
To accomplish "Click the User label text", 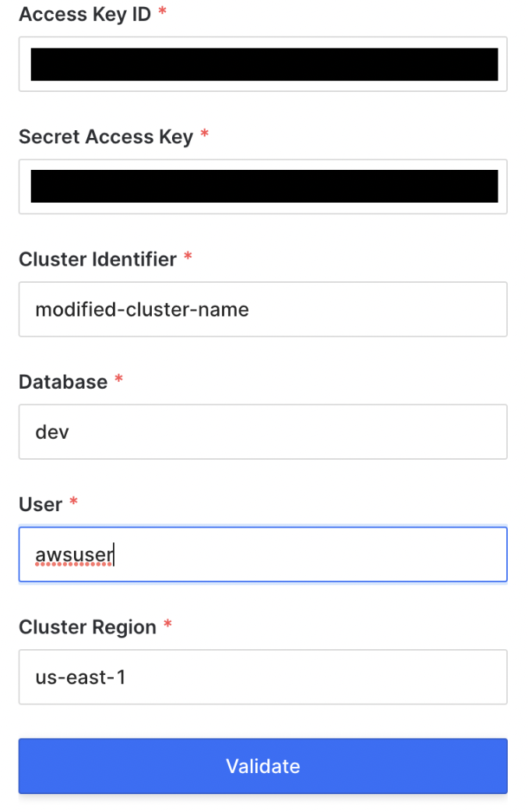I will pyautogui.click(x=40, y=504).
